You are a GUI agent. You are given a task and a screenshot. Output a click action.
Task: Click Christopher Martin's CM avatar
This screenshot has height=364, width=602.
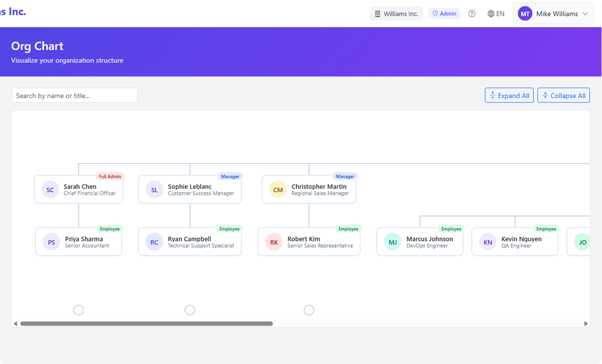pyautogui.click(x=277, y=189)
